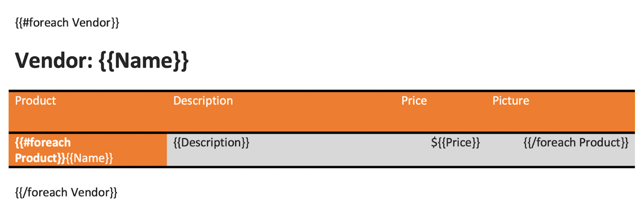Click the {{#foreach Vendor}} opening tag
Image resolution: width=644 pixels, height=218 pixels.
[67, 23]
